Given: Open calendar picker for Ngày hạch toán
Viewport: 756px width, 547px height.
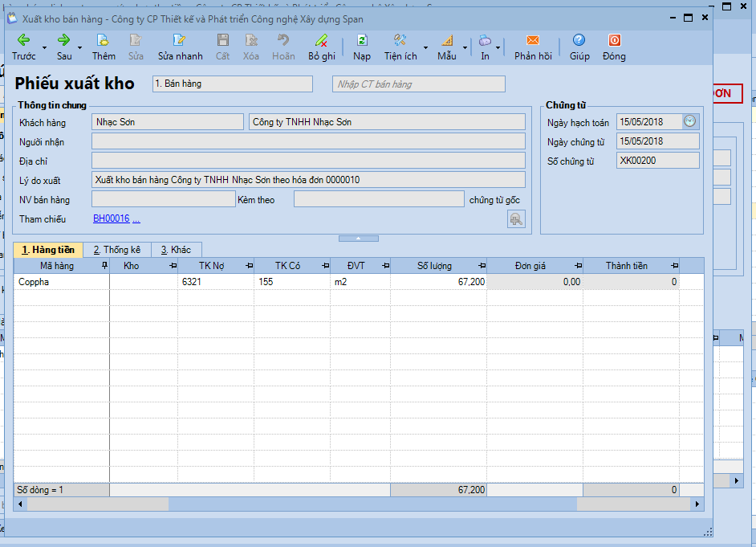Looking at the screenshot, I should 690,121.
